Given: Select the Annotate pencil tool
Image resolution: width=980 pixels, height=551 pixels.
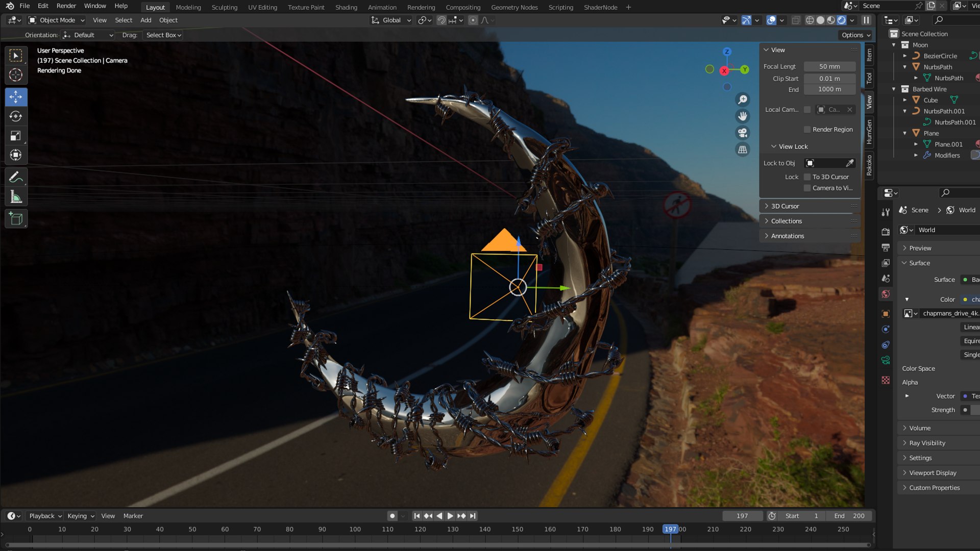Looking at the screenshot, I should pos(16,177).
